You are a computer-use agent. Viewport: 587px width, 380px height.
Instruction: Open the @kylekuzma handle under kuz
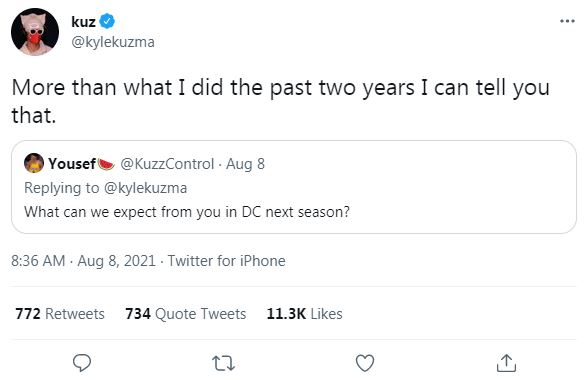click(113, 42)
